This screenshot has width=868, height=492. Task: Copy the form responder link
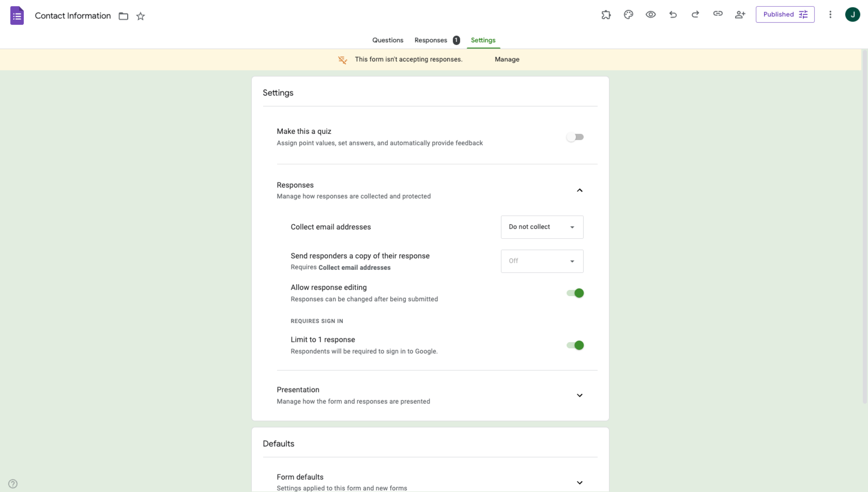pos(717,15)
